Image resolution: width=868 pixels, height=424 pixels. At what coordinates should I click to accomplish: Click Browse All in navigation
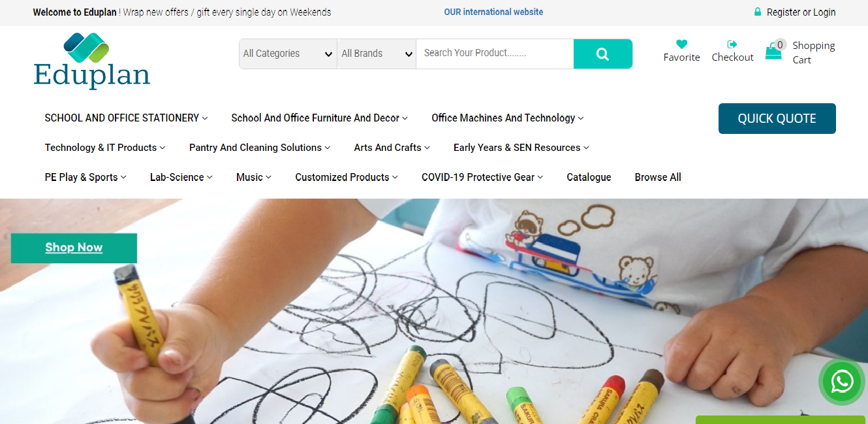point(658,177)
